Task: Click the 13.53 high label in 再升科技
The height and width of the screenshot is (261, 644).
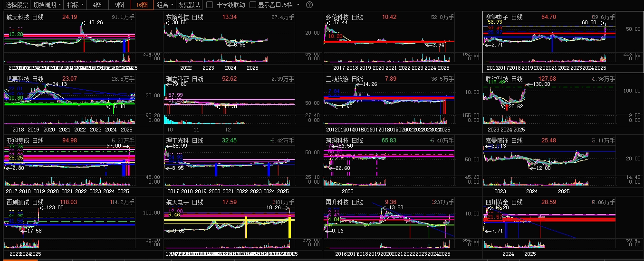Action: [x=396, y=207]
